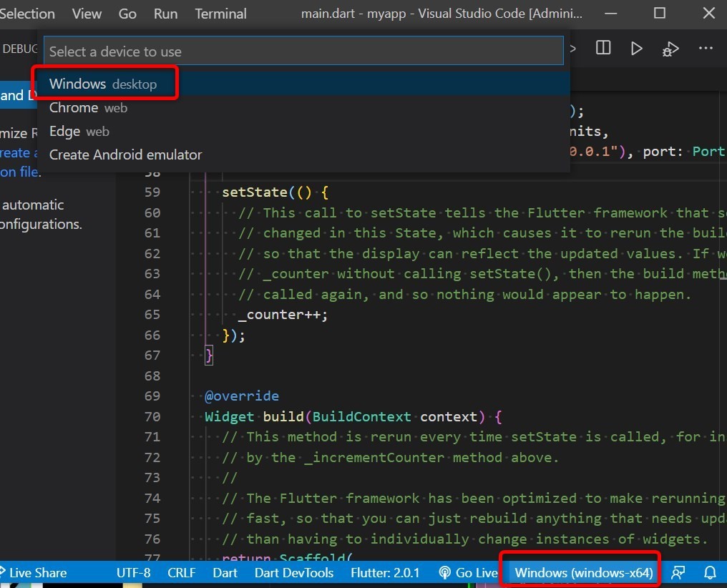Open notifications bell icon
The height and width of the screenshot is (588, 727).
tap(710, 573)
